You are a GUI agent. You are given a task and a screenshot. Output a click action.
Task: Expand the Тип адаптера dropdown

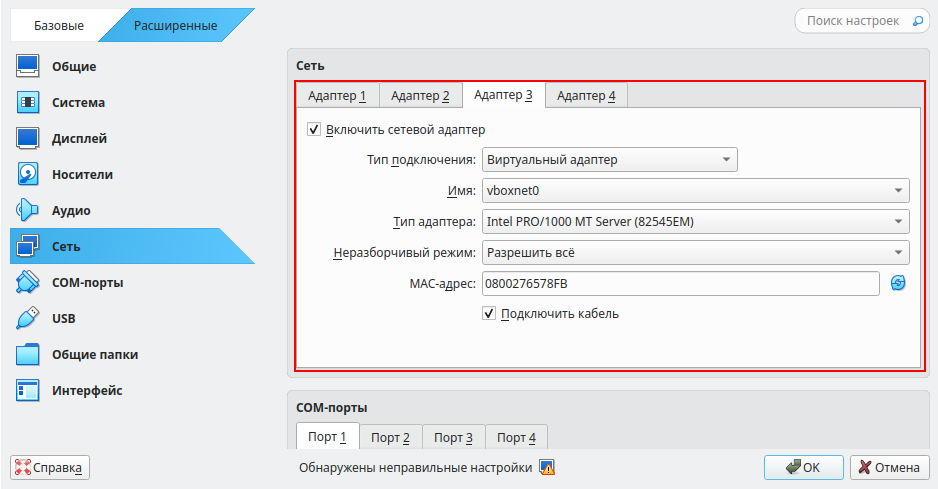(x=695, y=222)
